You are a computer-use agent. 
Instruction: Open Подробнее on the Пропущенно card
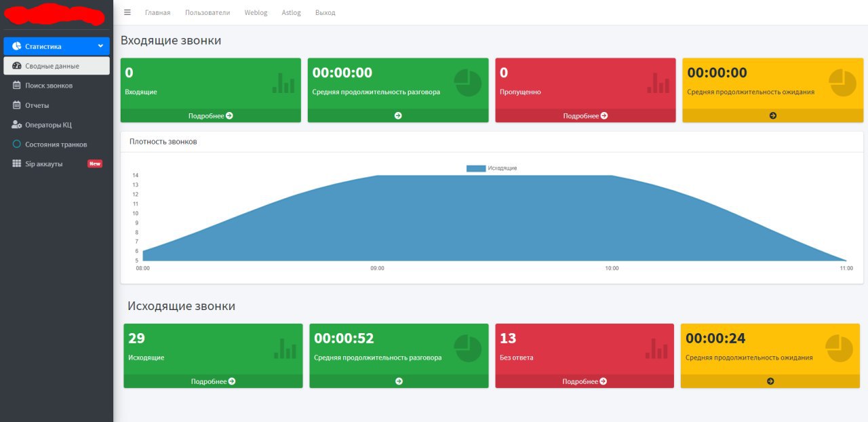click(585, 115)
